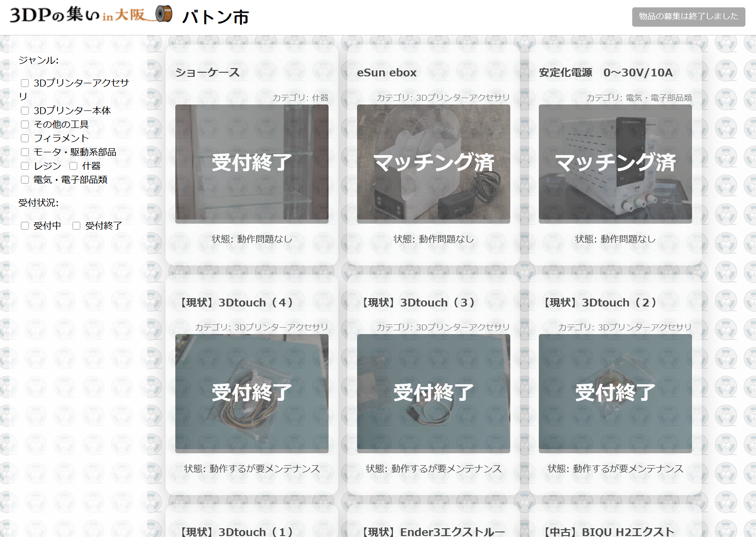Open the 3Dtouch（2）item photo
Viewport: 756px width, 537px height.
tap(615, 393)
